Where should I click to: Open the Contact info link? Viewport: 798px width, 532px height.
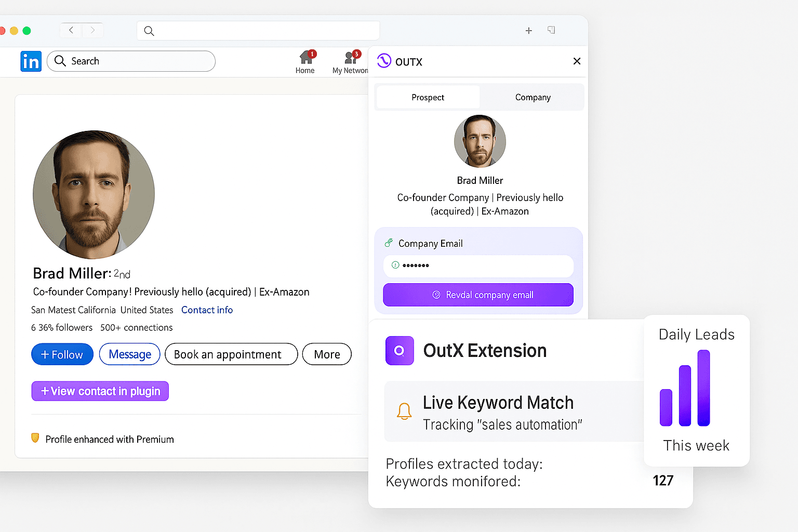[x=207, y=310]
